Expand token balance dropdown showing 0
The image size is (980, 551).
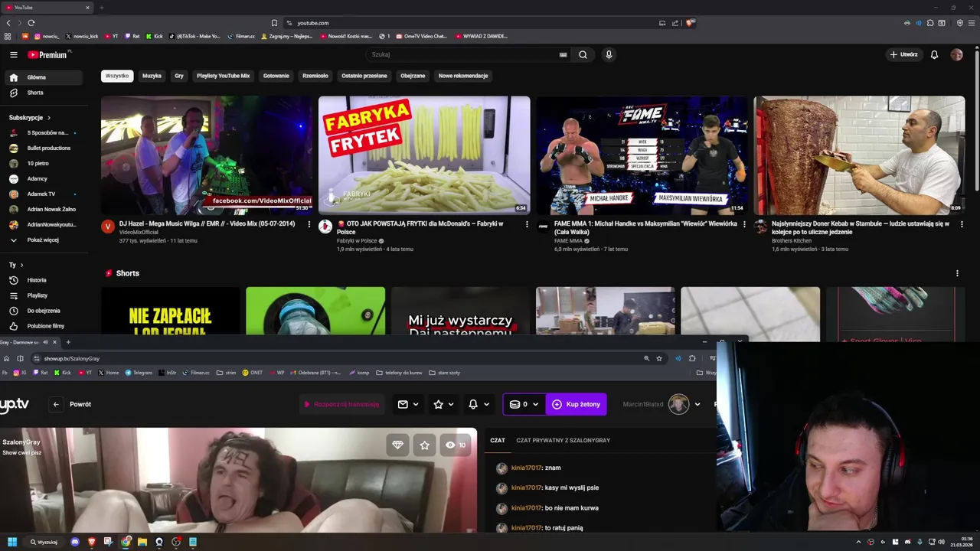(524, 404)
